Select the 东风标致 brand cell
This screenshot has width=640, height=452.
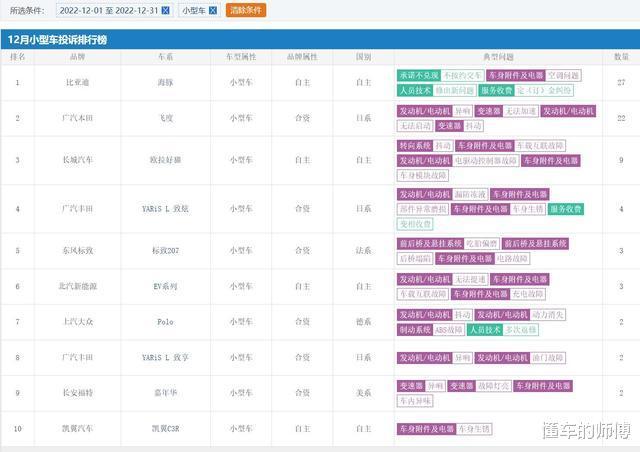point(78,250)
